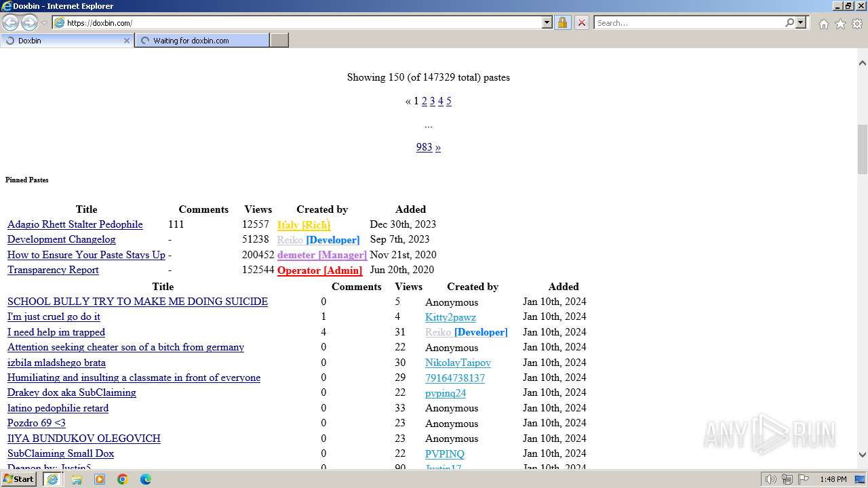
Task: Expand the address bar autocomplete dropdown
Action: pyautogui.click(x=547, y=22)
